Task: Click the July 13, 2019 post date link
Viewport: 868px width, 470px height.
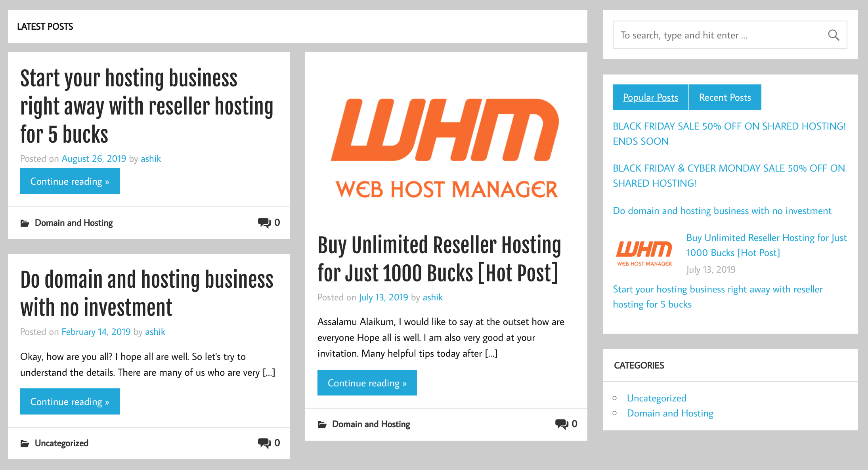Action: coord(383,297)
